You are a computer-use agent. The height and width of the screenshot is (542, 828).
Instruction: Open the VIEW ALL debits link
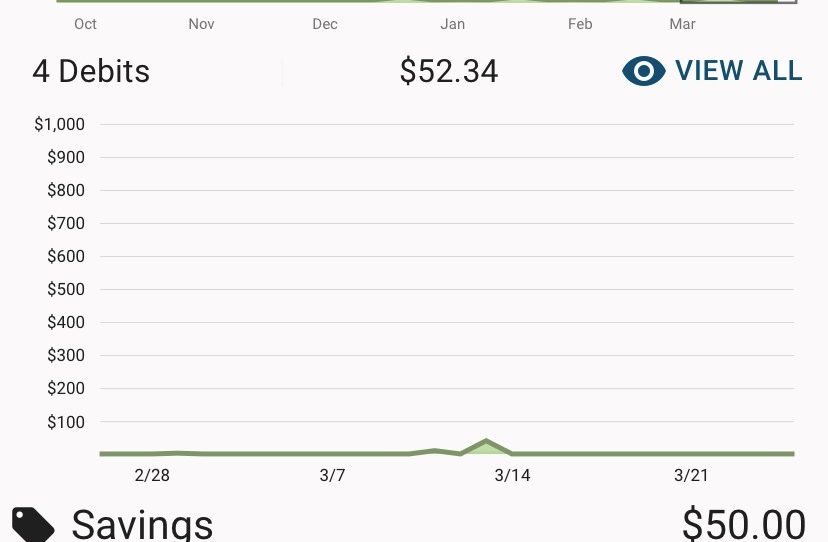pos(712,71)
